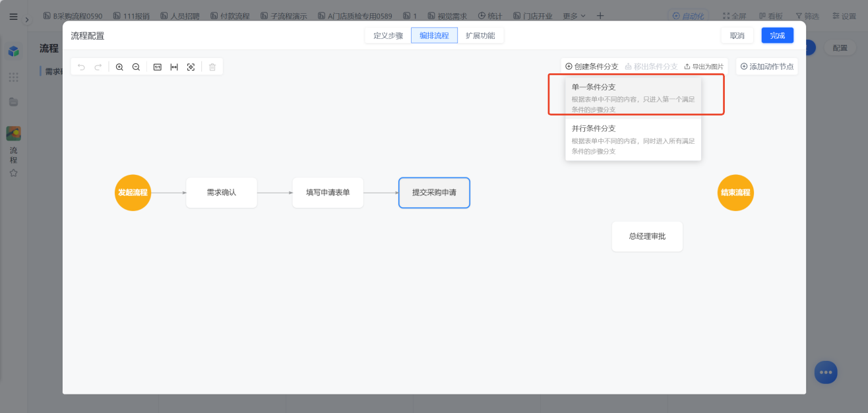Zoom in on the flow canvas

pos(119,67)
